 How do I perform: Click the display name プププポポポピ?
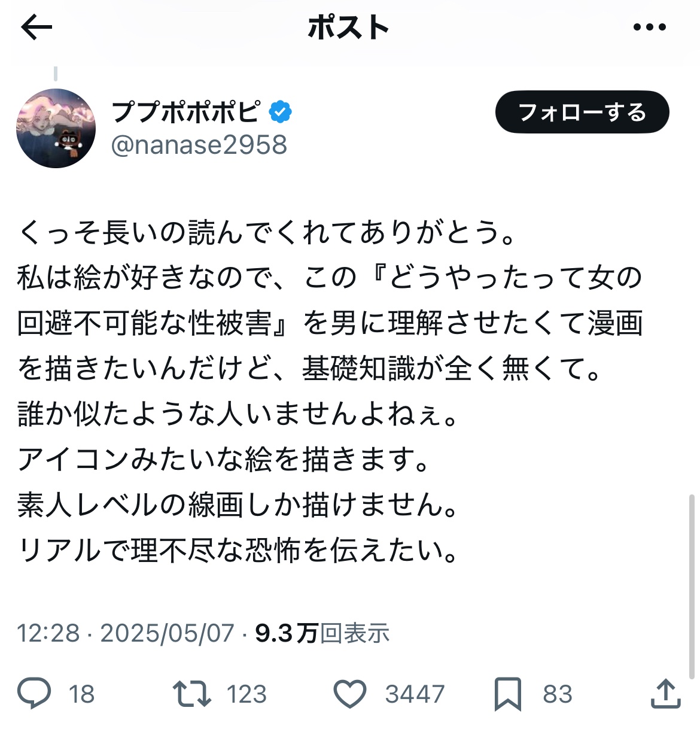[186, 112]
